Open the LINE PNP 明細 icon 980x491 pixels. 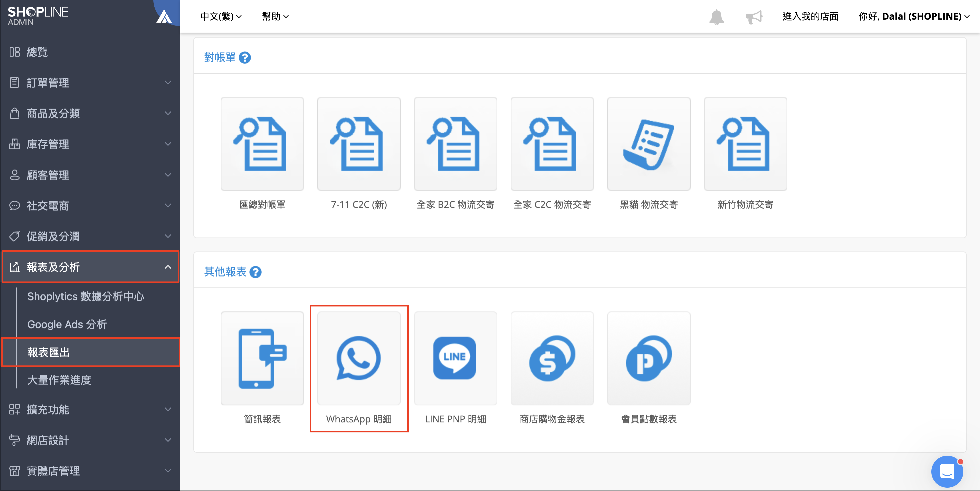(x=455, y=358)
